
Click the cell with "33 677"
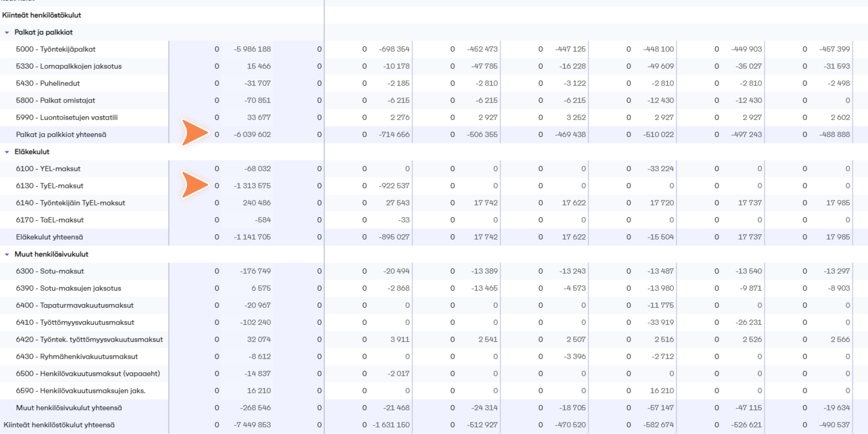259,118
